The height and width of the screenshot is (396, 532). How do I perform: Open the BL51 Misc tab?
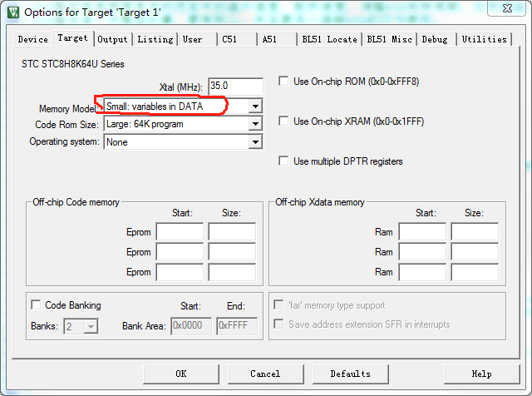(389, 39)
